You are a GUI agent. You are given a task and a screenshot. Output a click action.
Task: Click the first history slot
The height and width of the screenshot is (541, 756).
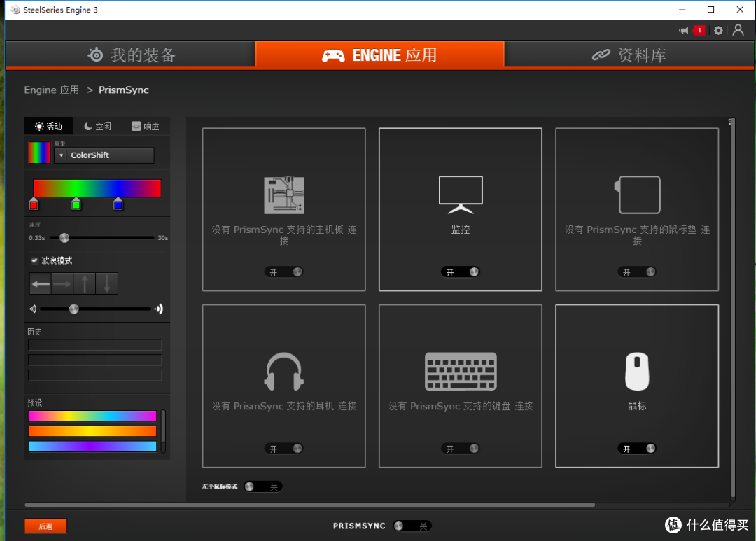95,345
